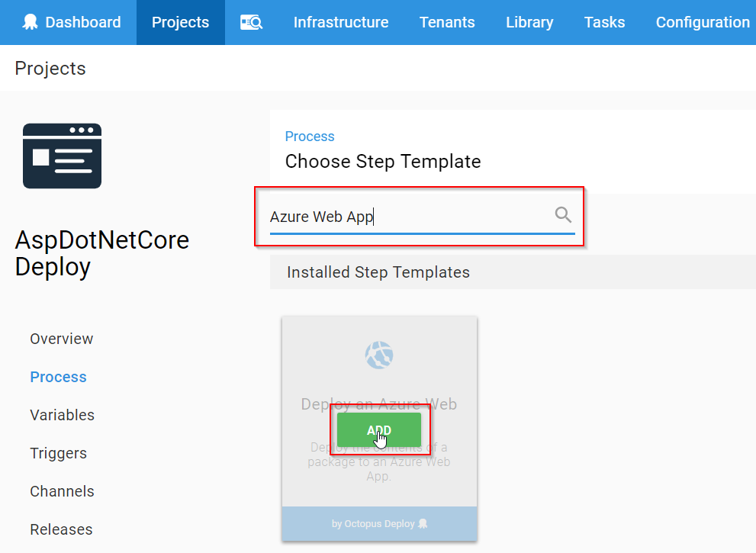The height and width of the screenshot is (553, 756).
Task: Open Releases in the project sidebar
Action: coord(61,529)
